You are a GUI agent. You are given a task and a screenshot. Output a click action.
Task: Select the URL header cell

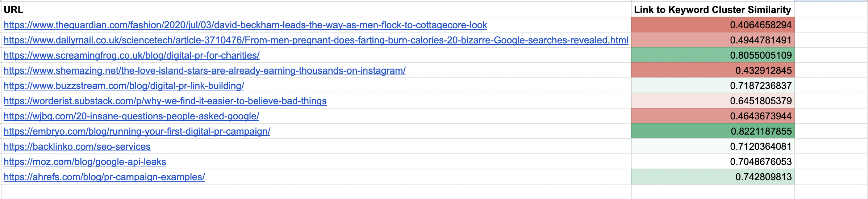click(x=316, y=10)
